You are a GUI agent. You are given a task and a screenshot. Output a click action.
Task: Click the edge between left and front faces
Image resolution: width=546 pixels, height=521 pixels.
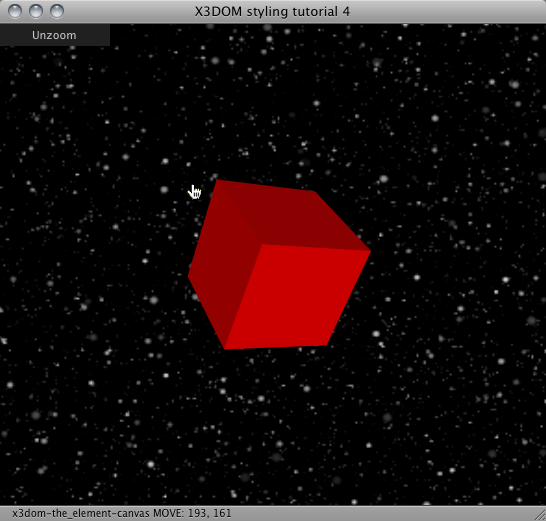(243, 296)
